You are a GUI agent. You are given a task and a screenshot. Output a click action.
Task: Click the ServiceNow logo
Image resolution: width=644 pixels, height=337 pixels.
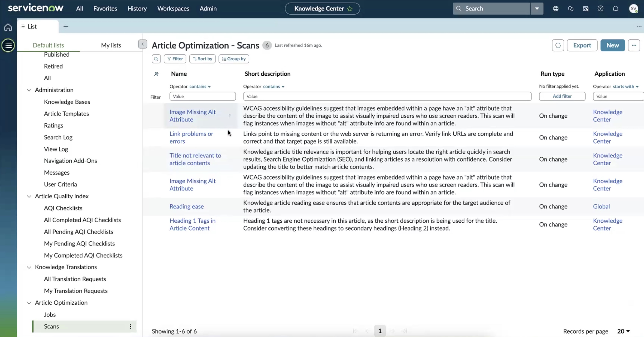pos(36,8)
